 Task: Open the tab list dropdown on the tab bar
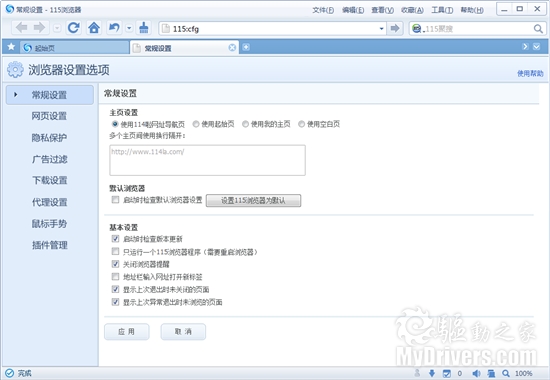537,47
